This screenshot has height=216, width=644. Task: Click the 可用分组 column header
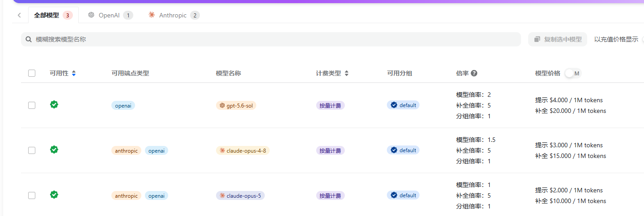pos(400,73)
